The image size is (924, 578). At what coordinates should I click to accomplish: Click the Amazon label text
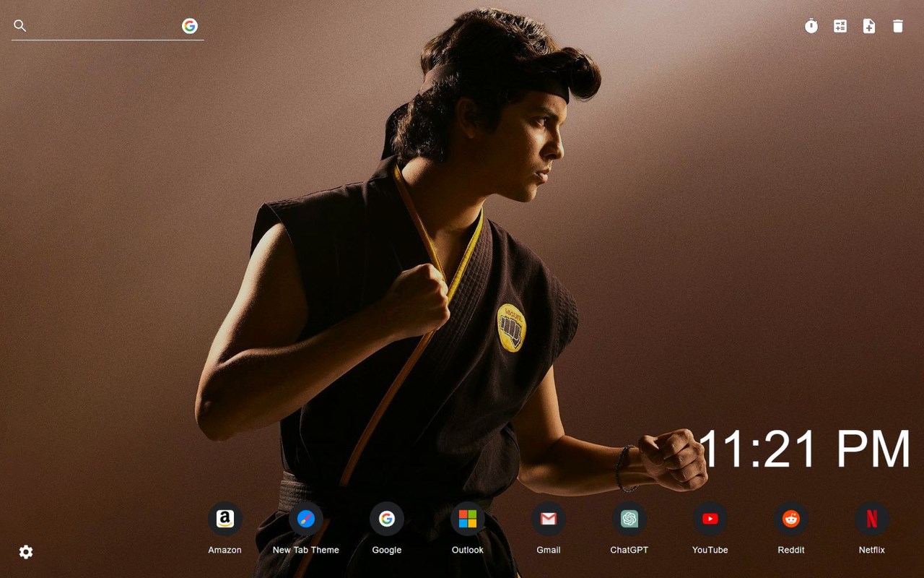click(x=225, y=550)
